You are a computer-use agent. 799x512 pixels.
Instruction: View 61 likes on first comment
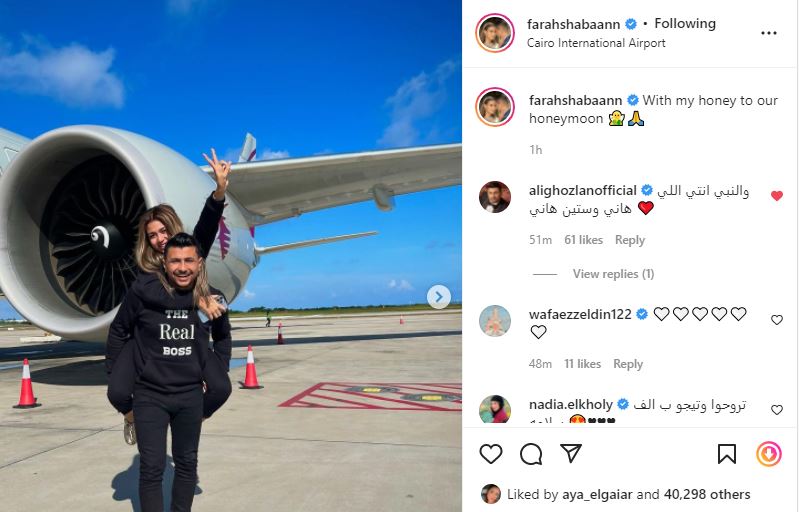pos(583,240)
